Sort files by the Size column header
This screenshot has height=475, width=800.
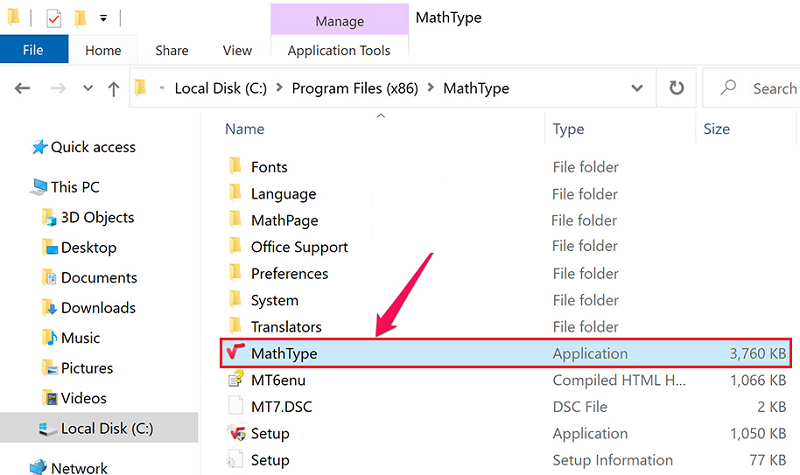[716, 129]
